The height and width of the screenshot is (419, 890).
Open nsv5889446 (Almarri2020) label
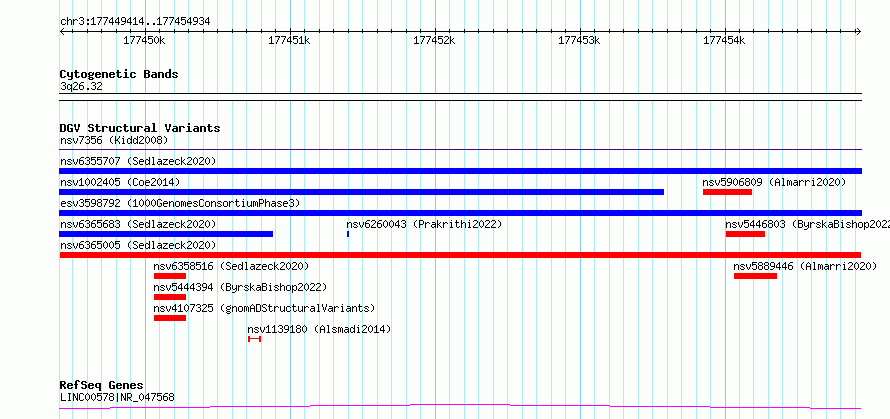tap(805, 266)
